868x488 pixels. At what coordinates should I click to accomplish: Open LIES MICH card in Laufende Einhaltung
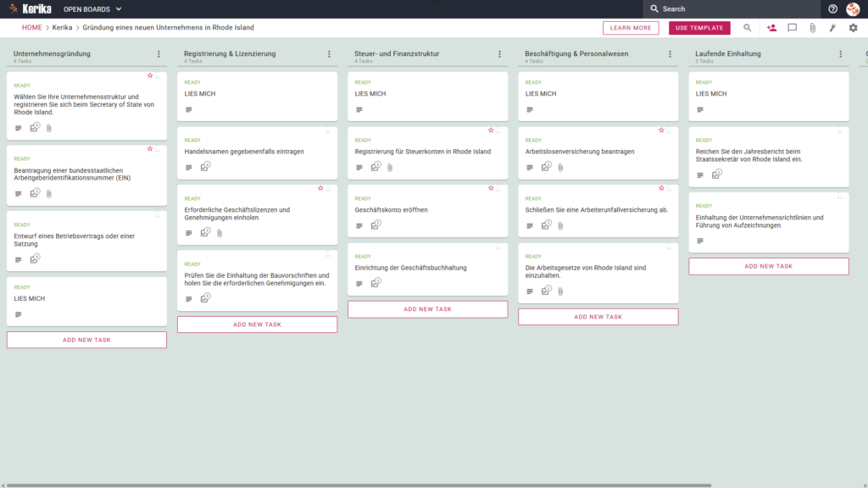[x=769, y=97]
